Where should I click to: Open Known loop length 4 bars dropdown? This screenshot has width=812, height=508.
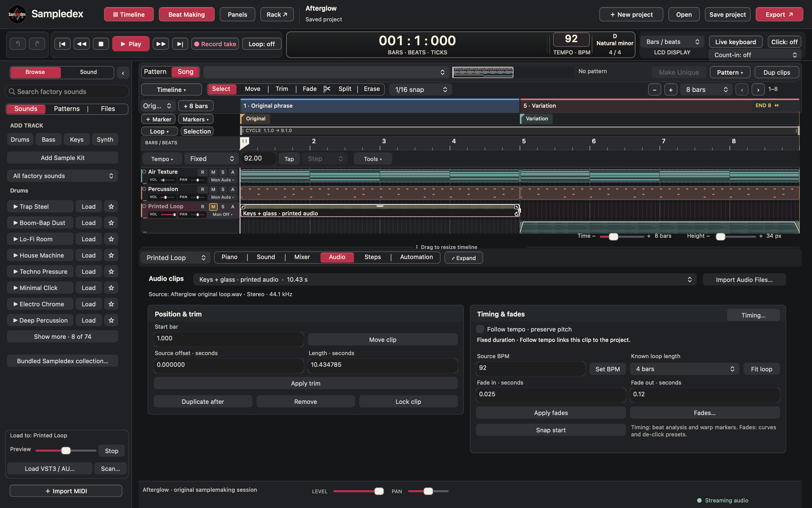click(x=685, y=369)
